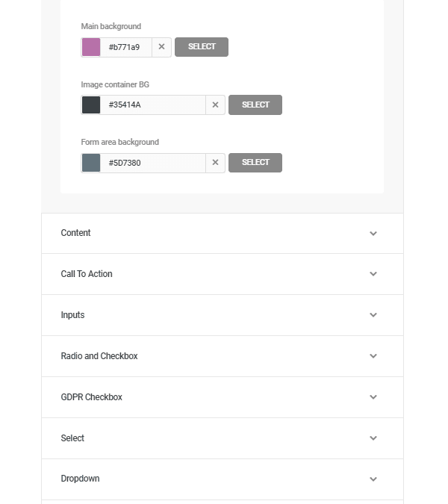Clear the Form area background color

[215, 163]
